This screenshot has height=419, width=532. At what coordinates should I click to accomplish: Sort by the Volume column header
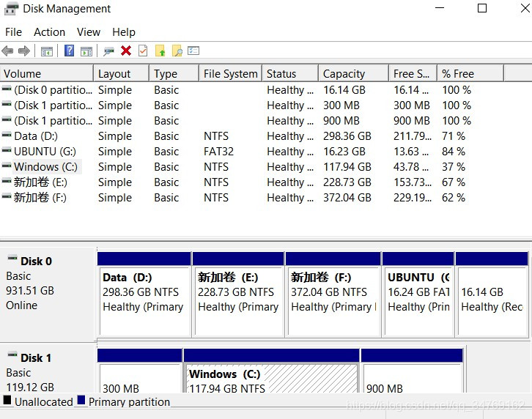[x=46, y=74]
